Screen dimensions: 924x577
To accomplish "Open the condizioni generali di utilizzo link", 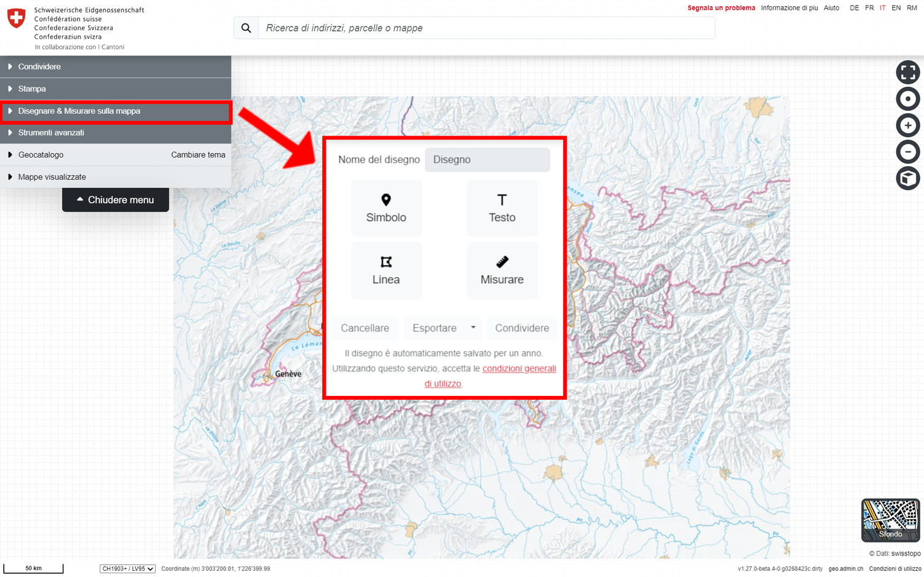I will (519, 369).
